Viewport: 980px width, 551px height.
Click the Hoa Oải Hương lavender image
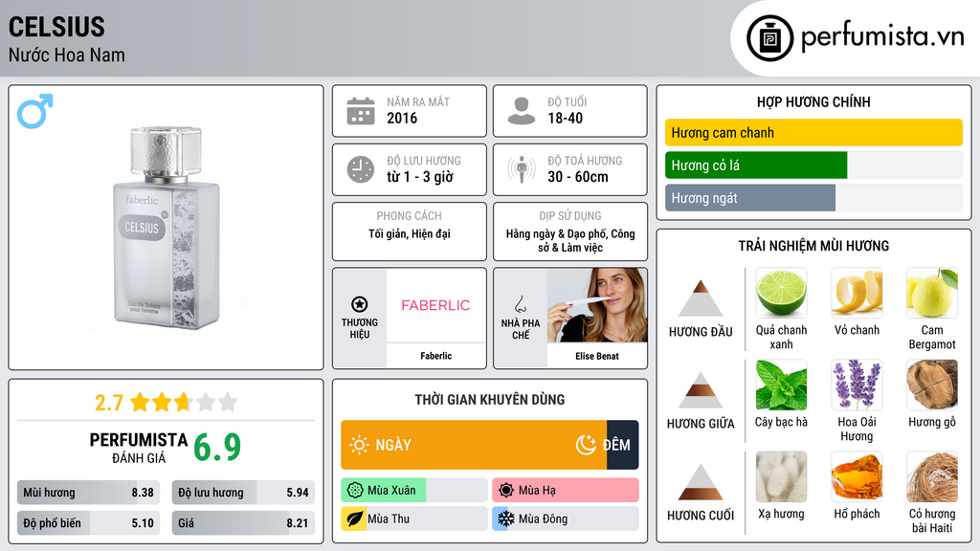click(x=857, y=385)
